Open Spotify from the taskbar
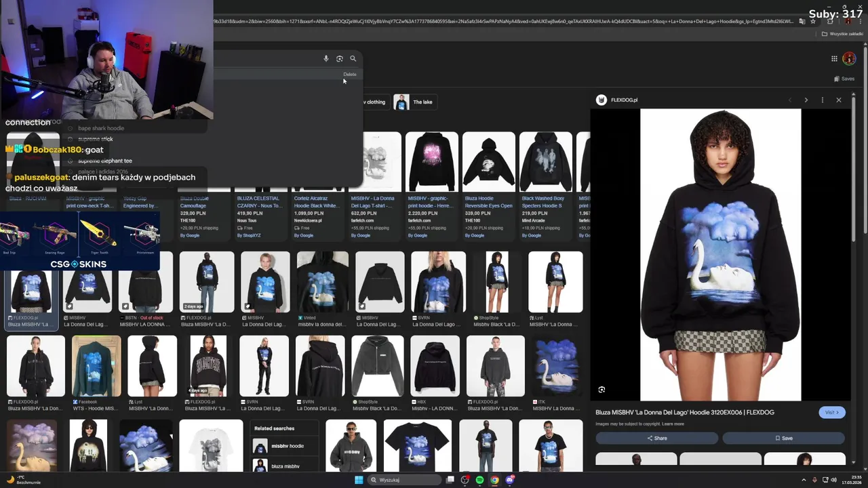The width and height of the screenshot is (868, 488). (x=479, y=480)
